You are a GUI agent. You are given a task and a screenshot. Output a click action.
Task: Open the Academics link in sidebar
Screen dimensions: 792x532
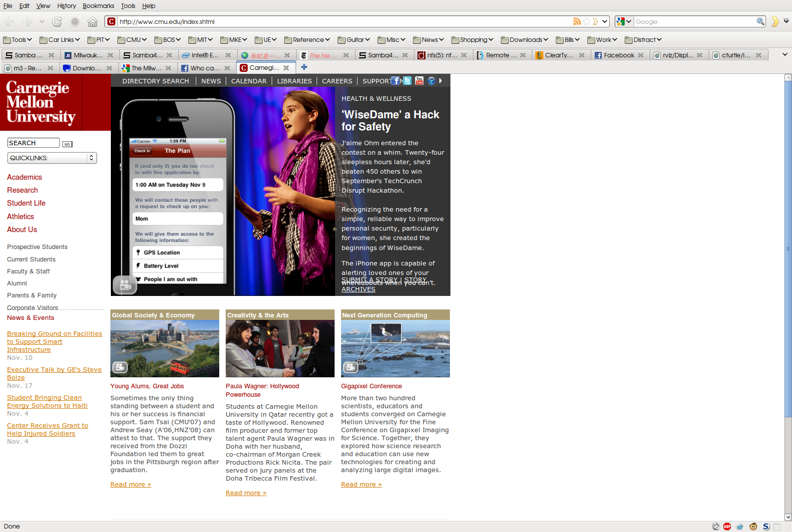pos(24,177)
